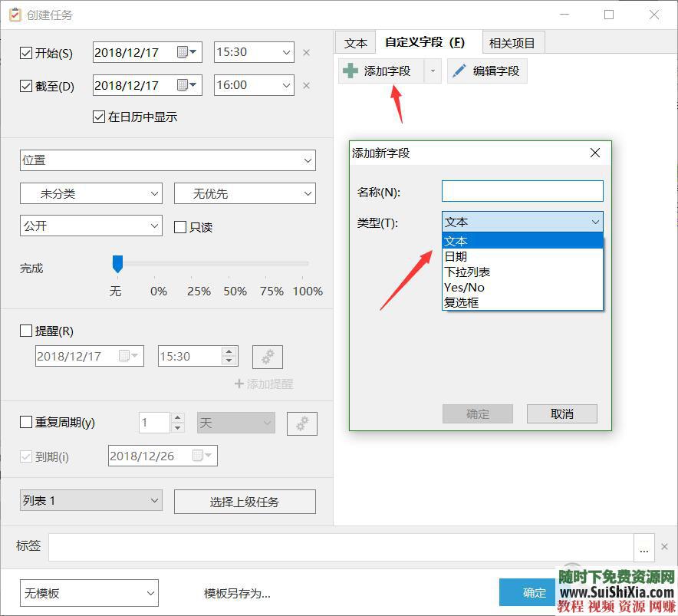The height and width of the screenshot is (616, 678).
Task: Open the calendar picker for the 到期 date
Action: [205, 455]
